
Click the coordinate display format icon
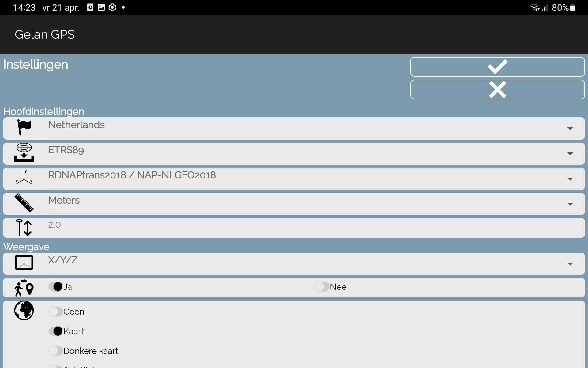click(x=24, y=263)
